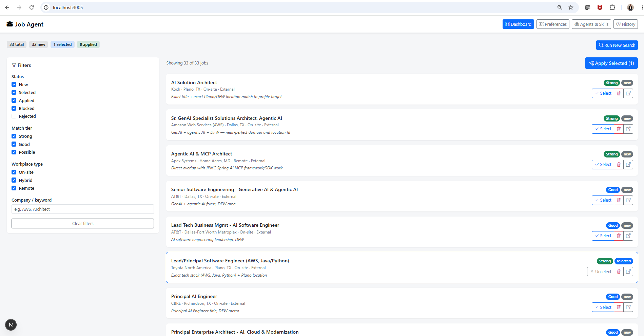
Task: Go back with browser back arrow
Action: [x=7, y=7]
